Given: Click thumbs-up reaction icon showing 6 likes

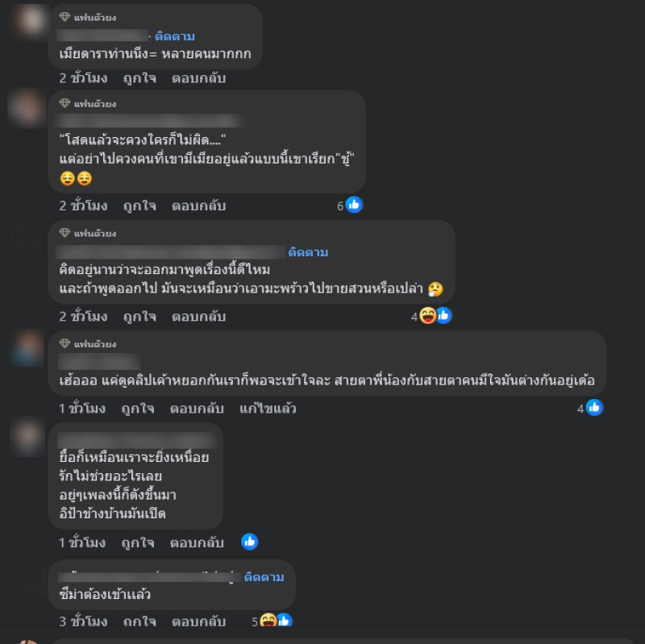Looking at the screenshot, I should tap(354, 205).
